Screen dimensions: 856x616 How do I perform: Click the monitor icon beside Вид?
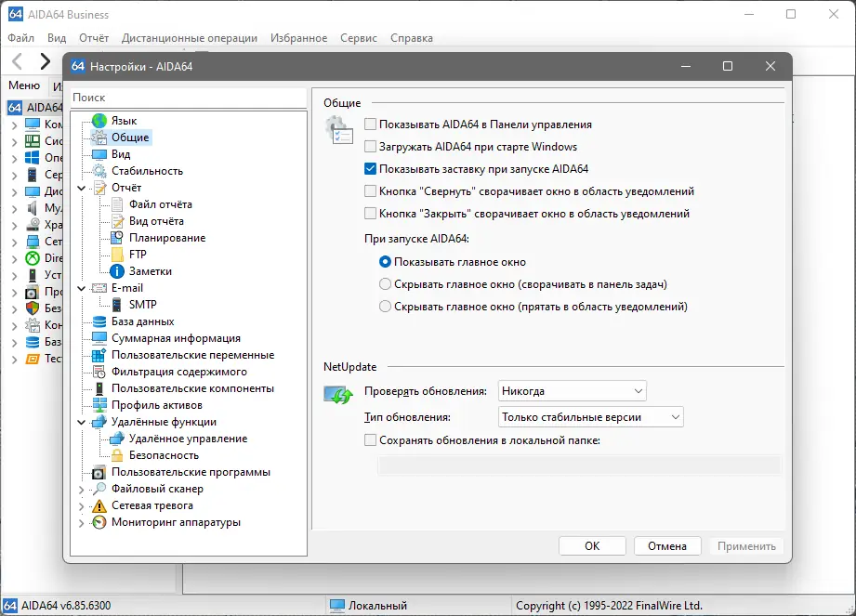click(x=99, y=154)
